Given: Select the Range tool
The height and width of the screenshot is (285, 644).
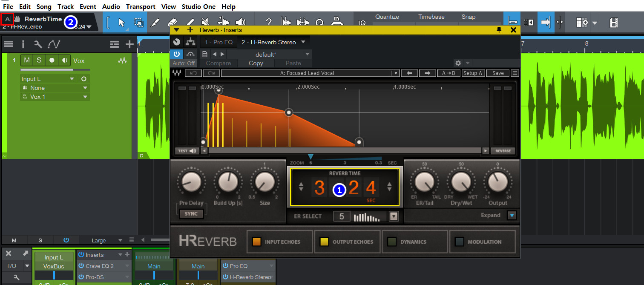Looking at the screenshot, I should coord(139,22).
